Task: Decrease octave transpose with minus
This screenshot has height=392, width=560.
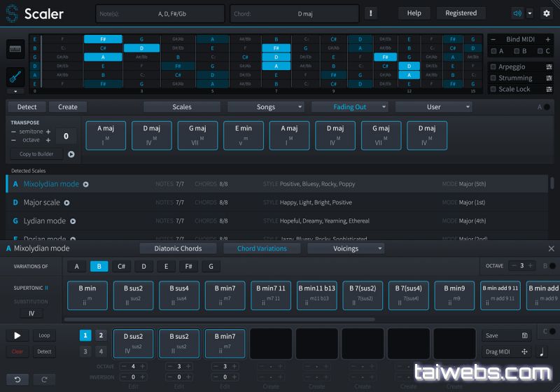Action: coord(13,140)
